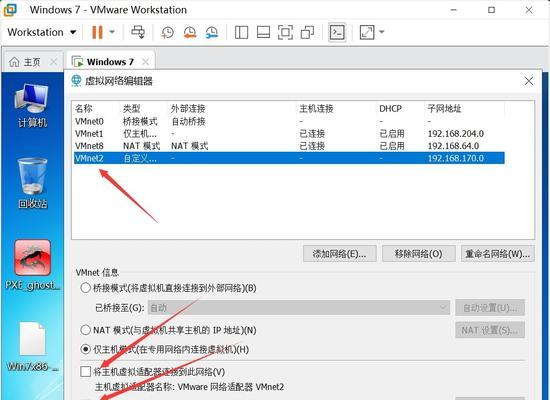The image size is (550, 400).
Task: Open the console view icon
Action: [x=337, y=32]
